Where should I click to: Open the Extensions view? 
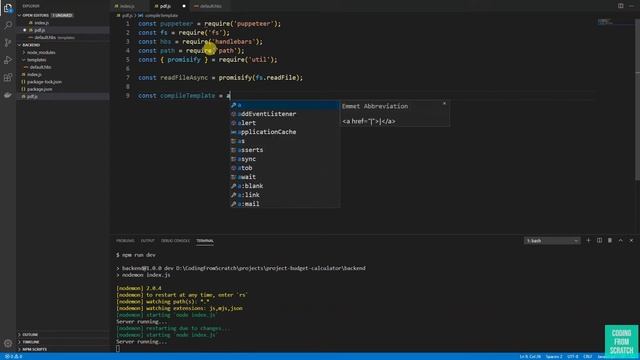pyautogui.click(x=8, y=78)
